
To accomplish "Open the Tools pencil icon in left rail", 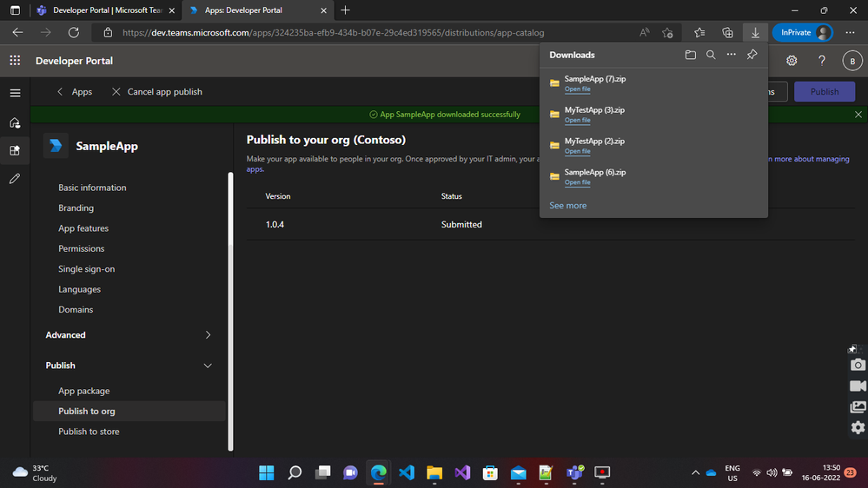I will click(x=15, y=179).
